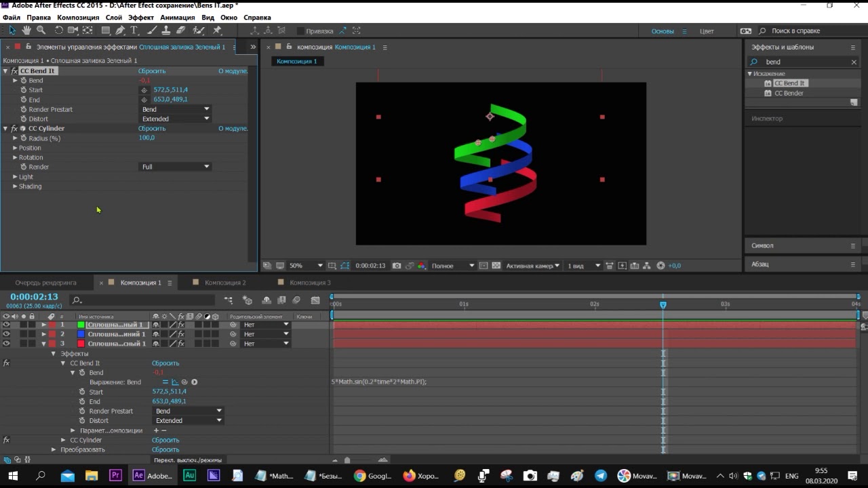The height and width of the screenshot is (488, 868).
Task: Toggle transparency grid in composition viewer
Action: pos(496,266)
